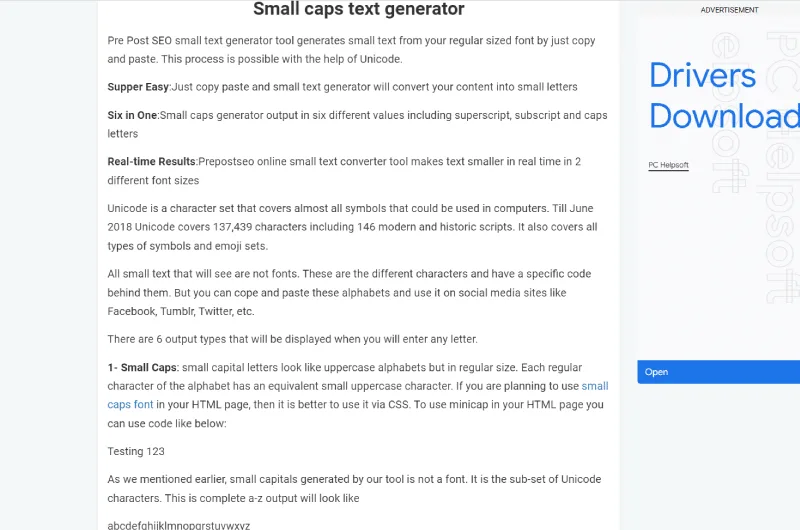
Task: Click the "Just copy paste" description sentence
Action: pos(375,87)
